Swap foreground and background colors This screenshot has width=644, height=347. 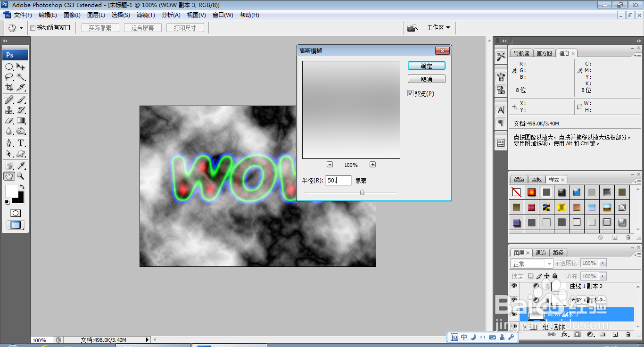(x=22, y=187)
